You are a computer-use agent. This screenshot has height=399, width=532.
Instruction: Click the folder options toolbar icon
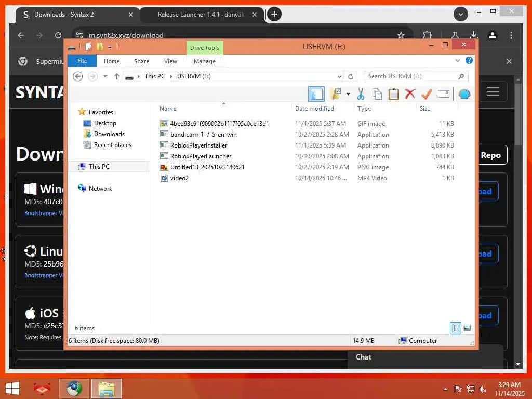point(336,94)
